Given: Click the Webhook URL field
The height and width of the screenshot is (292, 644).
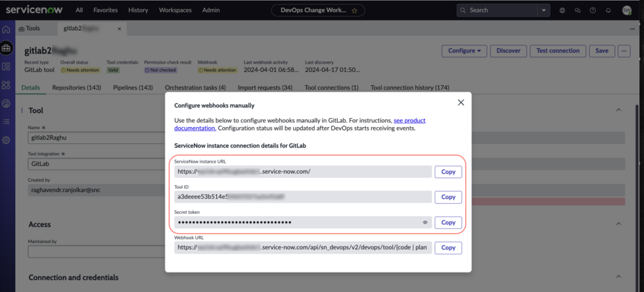Looking at the screenshot, I should click(303, 248).
